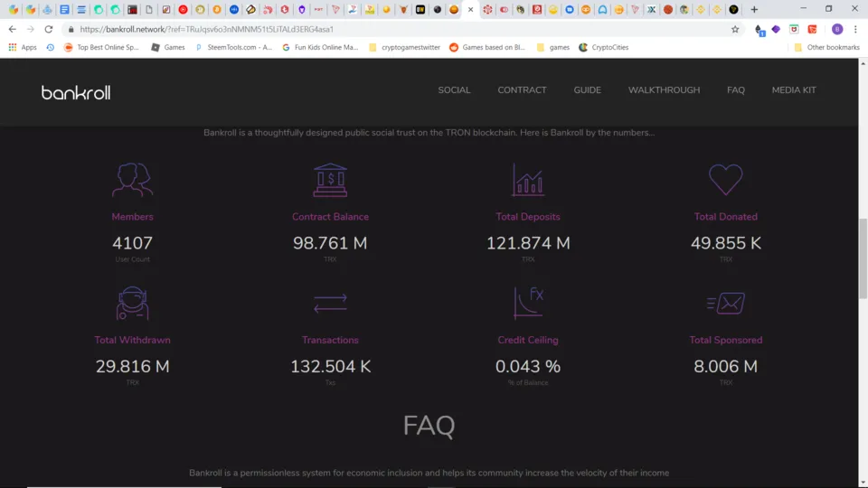Click the page vertical scrollbar thumb
Image resolution: width=868 pixels, height=488 pixels.
click(x=863, y=259)
